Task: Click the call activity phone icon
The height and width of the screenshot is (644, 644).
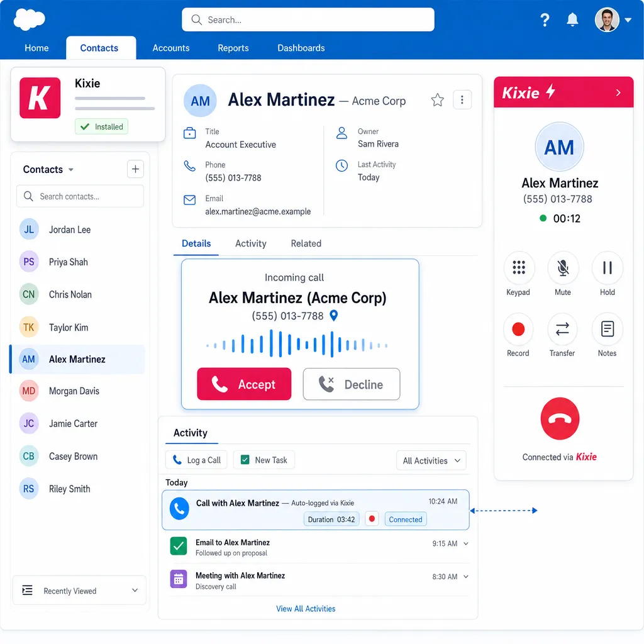Action: point(179,508)
